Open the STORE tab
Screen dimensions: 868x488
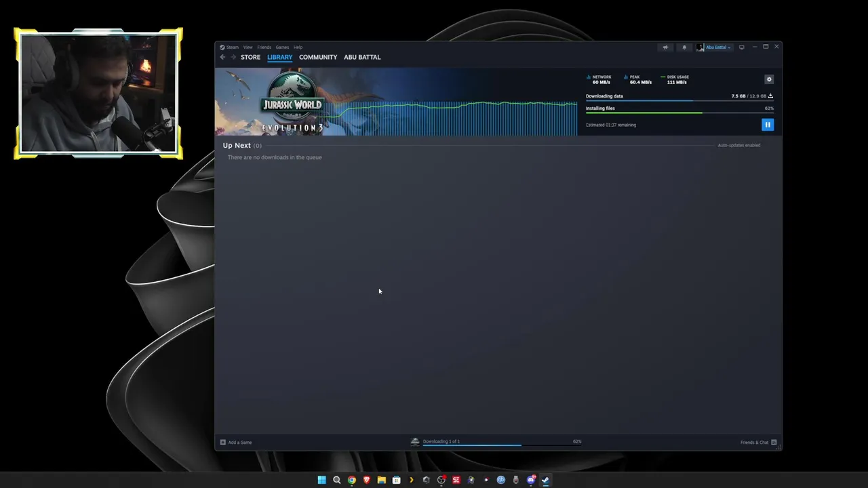click(250, 57)
